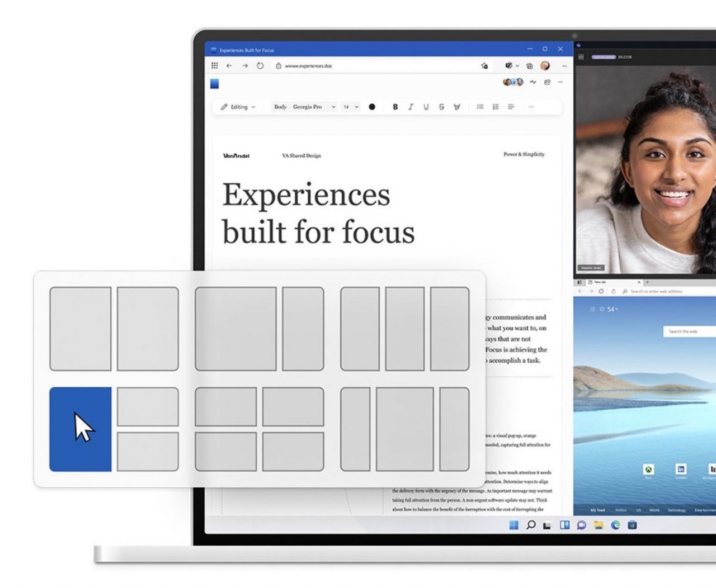Open the font size 14 dropdown
Viewport: 716px width, 588px height.
[x=351, y=107]
